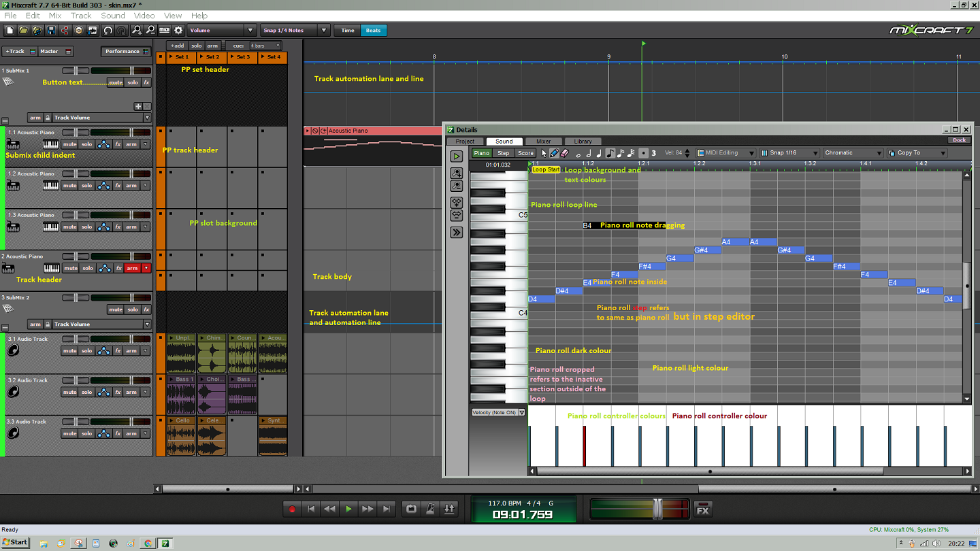980x551 pixels.
Task: Zoom out with the magnifier minus icon
Action: coord(150,30)
